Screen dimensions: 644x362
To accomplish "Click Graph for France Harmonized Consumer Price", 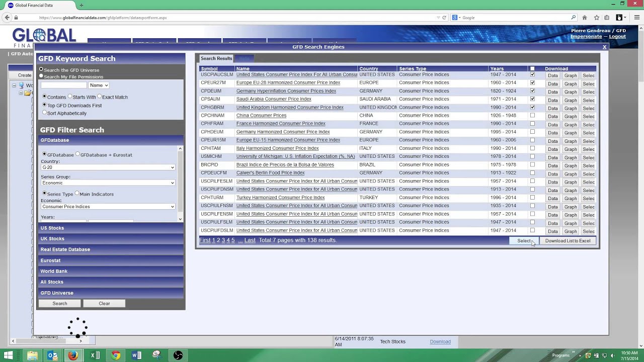I will tap(571, 125).
